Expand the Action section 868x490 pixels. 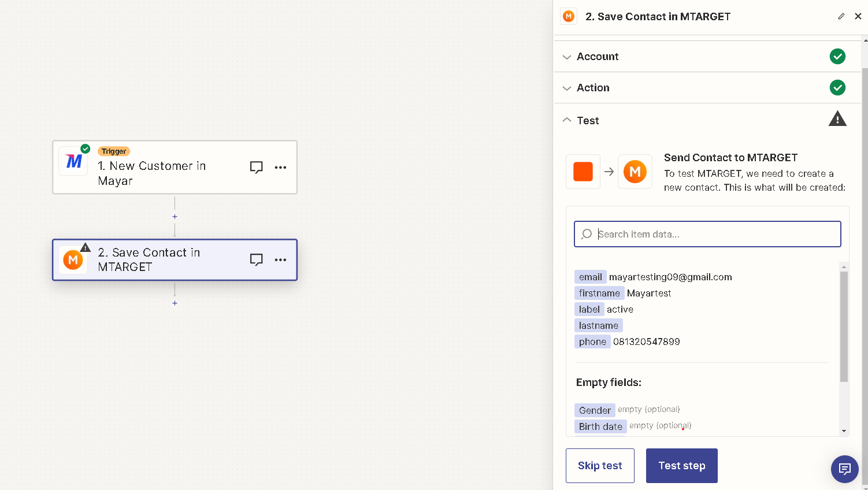707,88
